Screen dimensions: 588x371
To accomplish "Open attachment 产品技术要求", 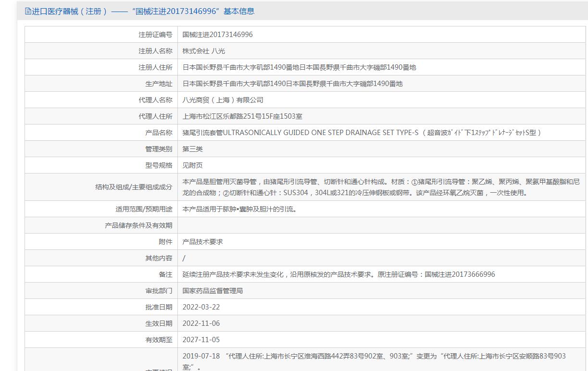I will [x=202, y=242].
